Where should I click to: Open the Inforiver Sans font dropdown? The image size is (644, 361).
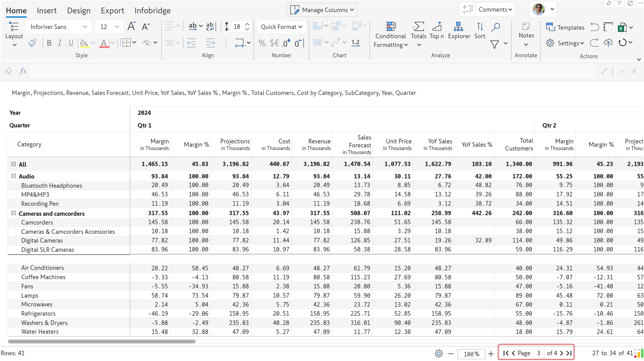click(x=58, y=27)
